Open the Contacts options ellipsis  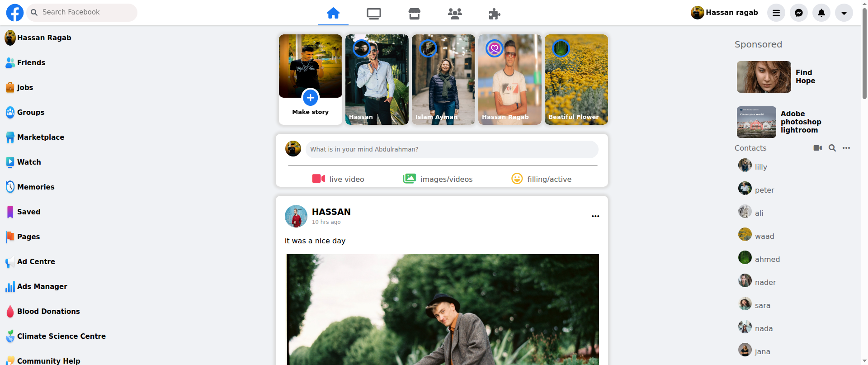point(846,148)
